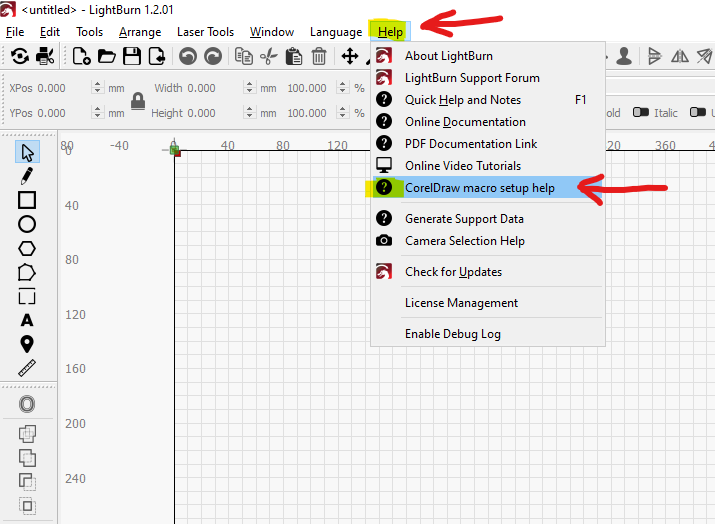Click the Pan/Move arrows icon
This screenshot has height=524, width=715.
(350, 57)
